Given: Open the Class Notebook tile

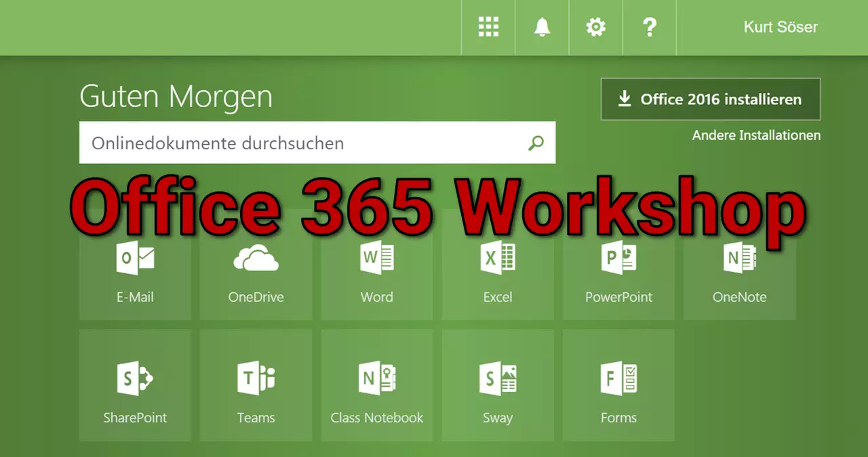Looking at the screenshot, I should [x=376, y=385].
